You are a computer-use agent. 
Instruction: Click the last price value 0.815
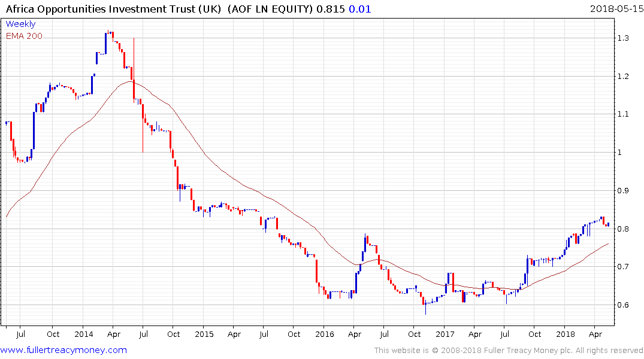(331, 9)
